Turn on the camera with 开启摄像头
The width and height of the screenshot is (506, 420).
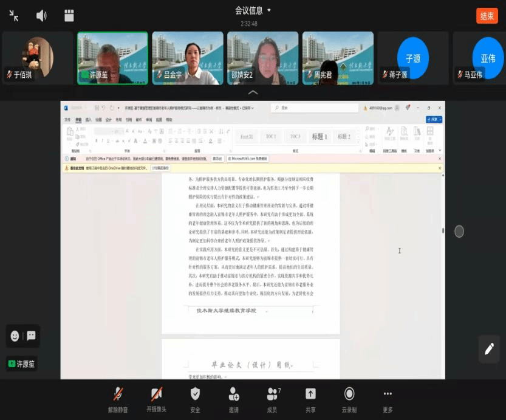point(157,399)
